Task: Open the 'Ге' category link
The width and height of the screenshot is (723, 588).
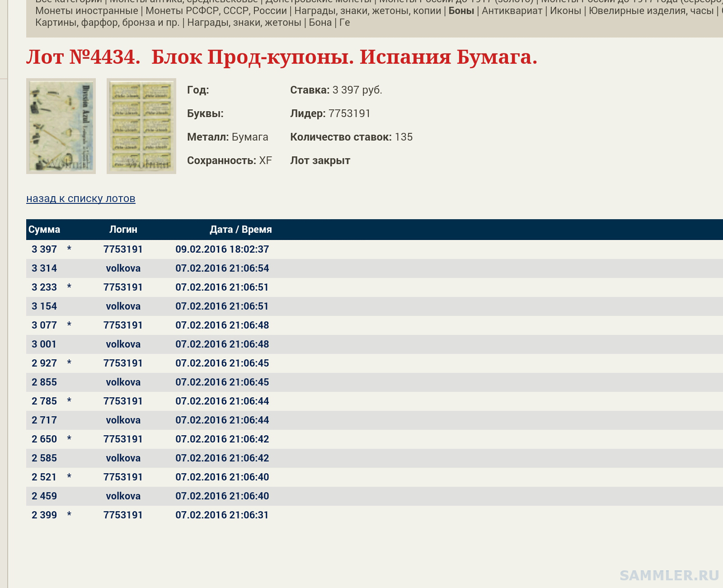Action: [345, 22]
